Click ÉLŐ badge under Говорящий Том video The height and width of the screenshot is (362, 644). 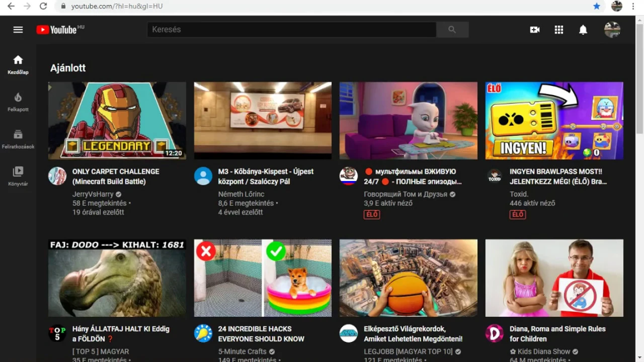372,215
